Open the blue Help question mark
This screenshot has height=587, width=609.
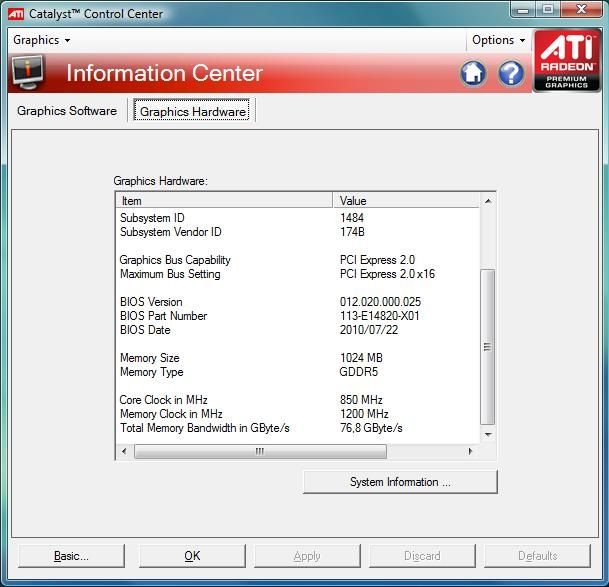click(x=511, y=73)
